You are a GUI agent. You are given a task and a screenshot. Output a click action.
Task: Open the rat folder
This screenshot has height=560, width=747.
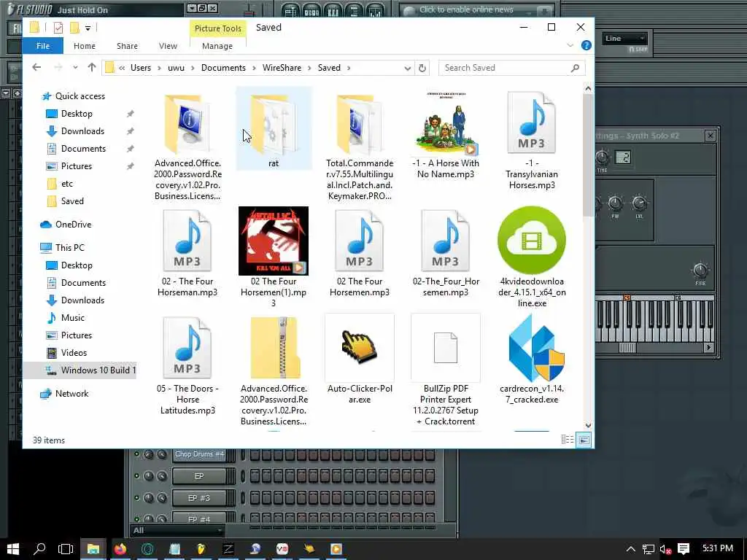click(274, 125)
